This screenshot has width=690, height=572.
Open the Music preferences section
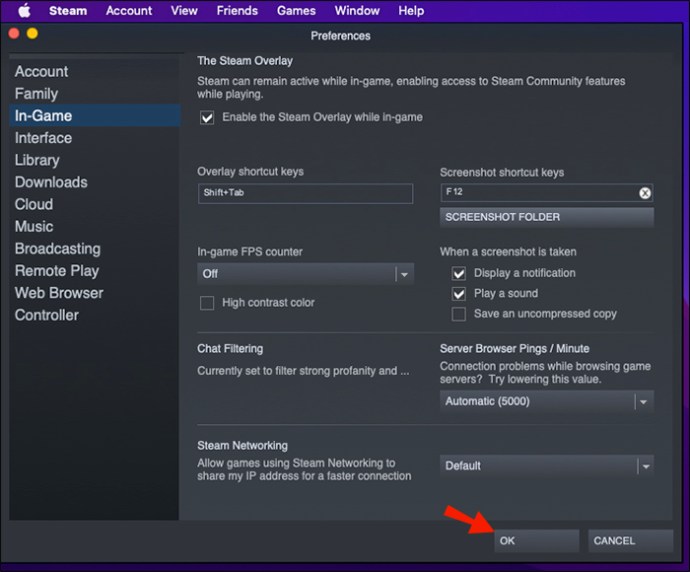pos(95,227)
